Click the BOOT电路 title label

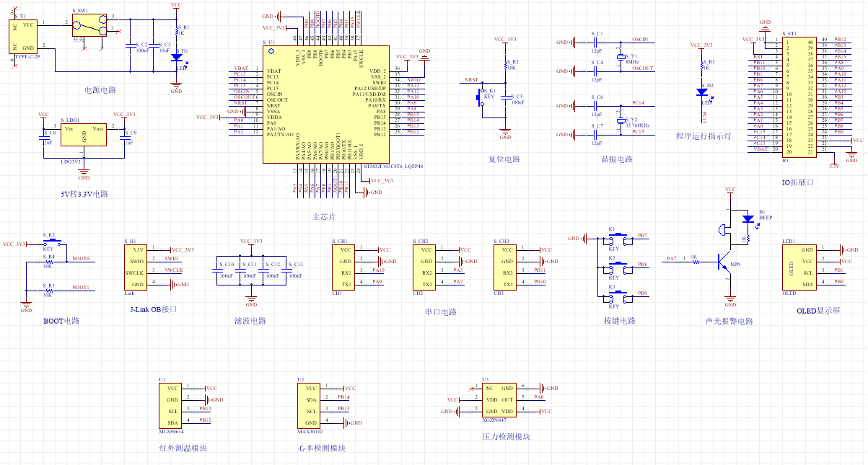click(61, 321)
